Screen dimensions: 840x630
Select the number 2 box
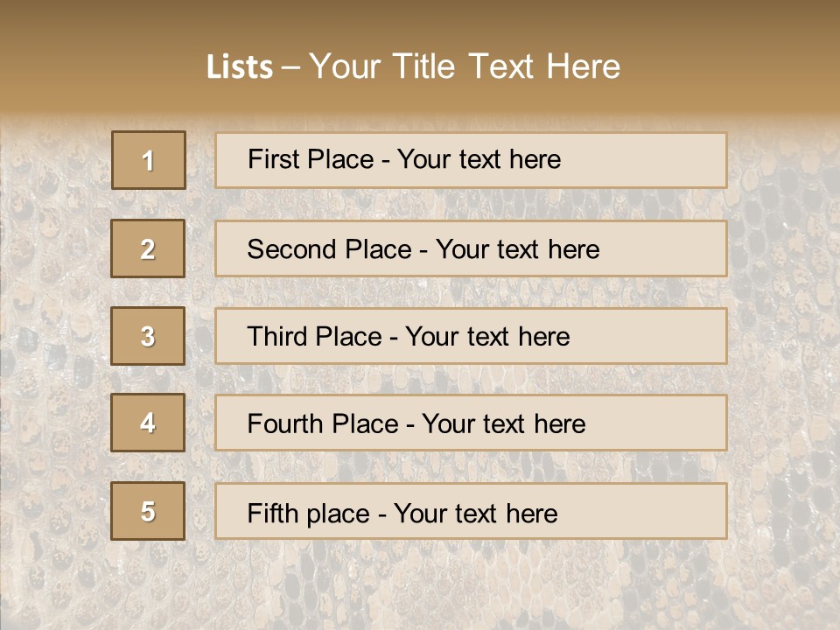(x=148, y=248)
